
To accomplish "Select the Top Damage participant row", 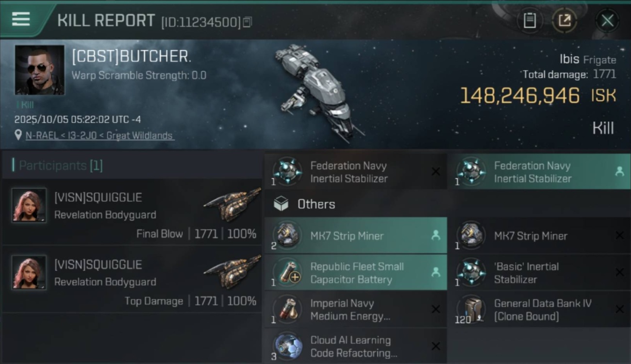I will pos(132,279).
